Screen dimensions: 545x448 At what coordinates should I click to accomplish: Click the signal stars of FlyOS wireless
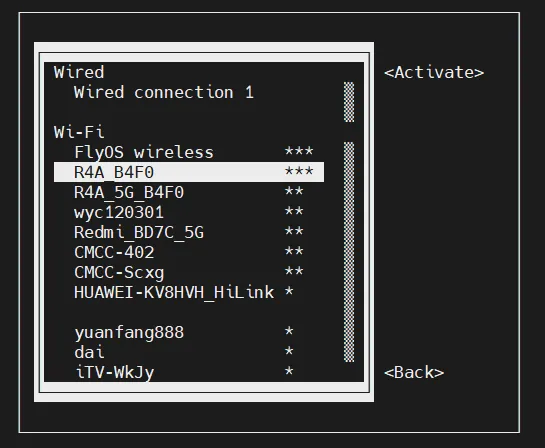click(299, 151)
